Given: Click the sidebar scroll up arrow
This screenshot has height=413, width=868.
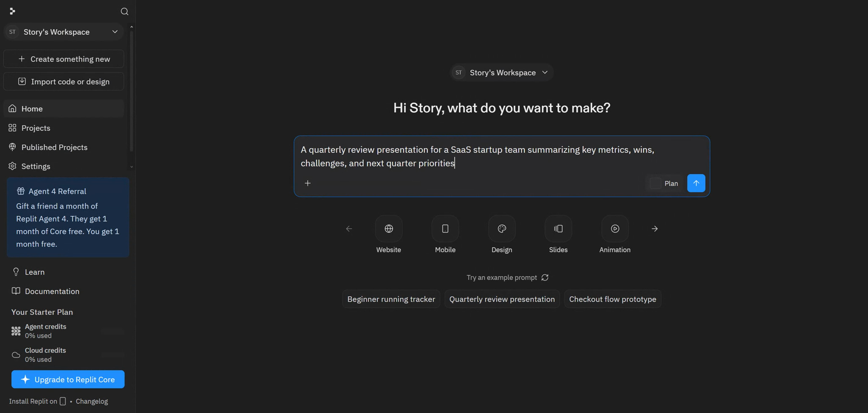Looking at the screenshot, I should tap(132, 27).
